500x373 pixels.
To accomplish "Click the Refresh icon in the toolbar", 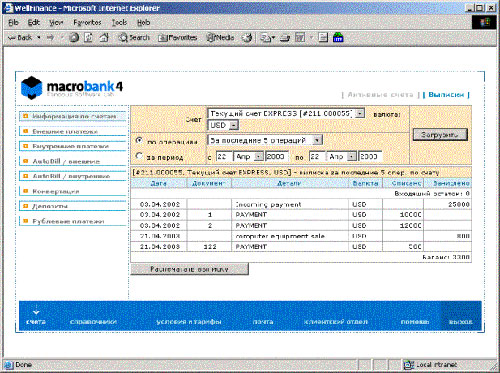I will pos(88,38).
